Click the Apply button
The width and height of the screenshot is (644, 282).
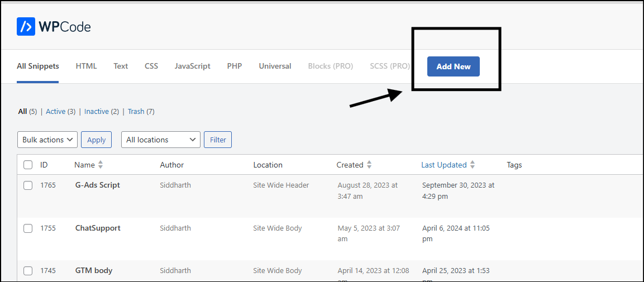(x=97, y=140)
